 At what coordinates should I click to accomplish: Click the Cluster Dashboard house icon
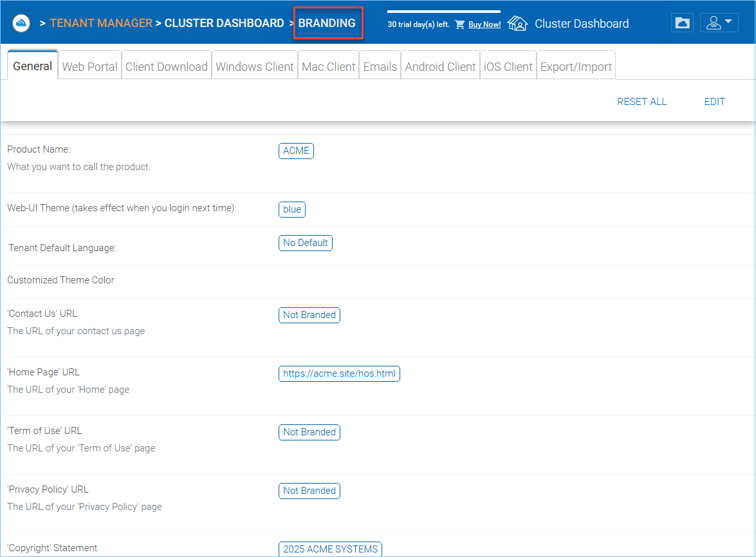[517, 23]
